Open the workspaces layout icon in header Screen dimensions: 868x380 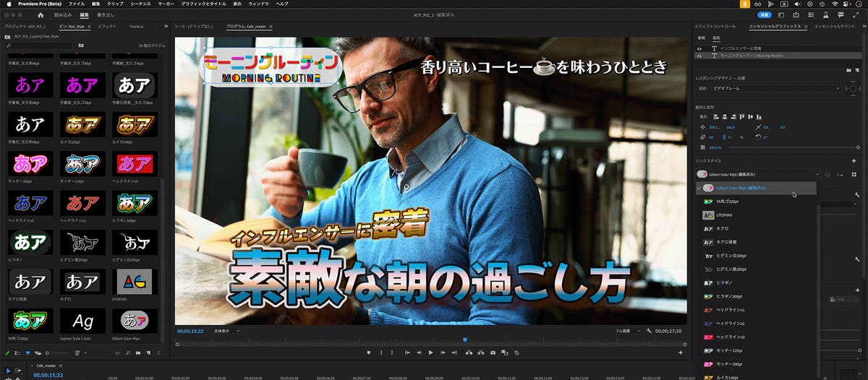point(781,14)
